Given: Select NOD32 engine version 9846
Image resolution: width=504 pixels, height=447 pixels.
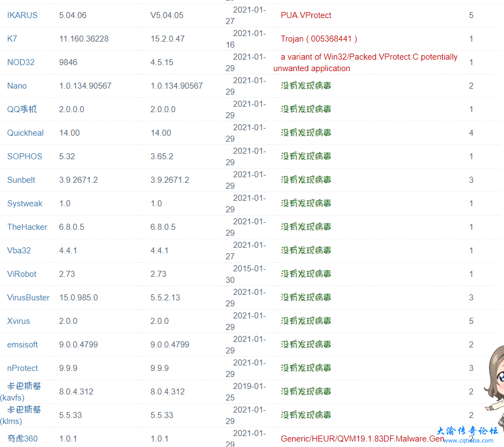Looking at the screenshot, I should (x=68, y=62).
